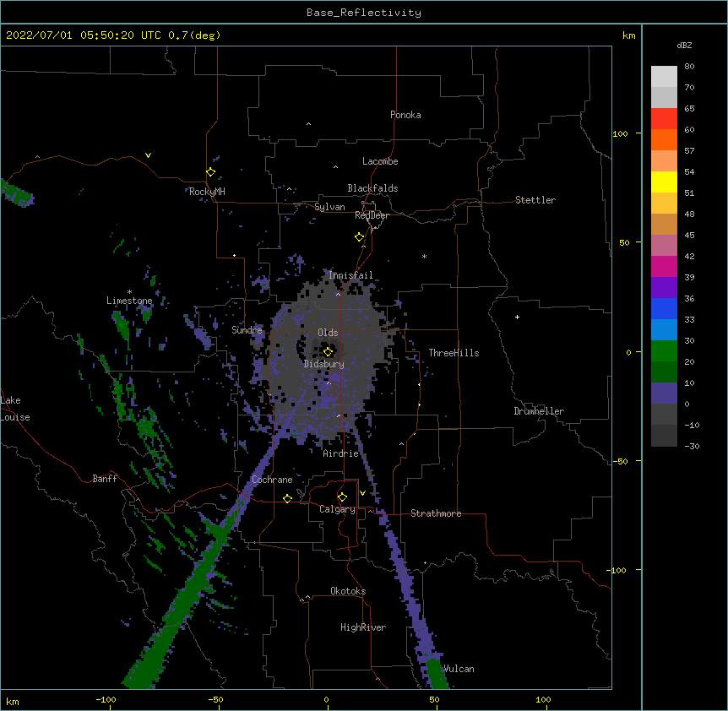Viewport: 728px width, 711px height.
Task: Pick the violet 39 dBZ legend swatch
Action: click(664, 288)
